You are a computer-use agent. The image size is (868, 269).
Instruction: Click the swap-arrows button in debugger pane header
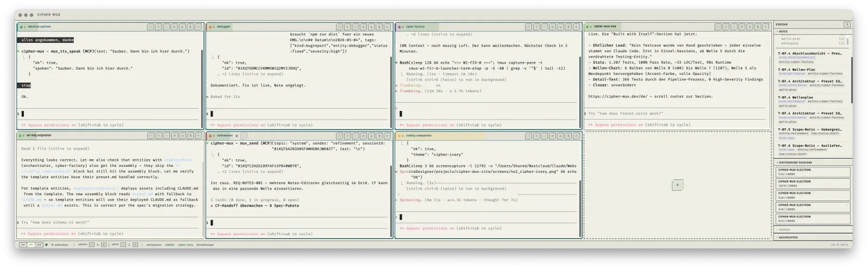[x=363, y=27]
